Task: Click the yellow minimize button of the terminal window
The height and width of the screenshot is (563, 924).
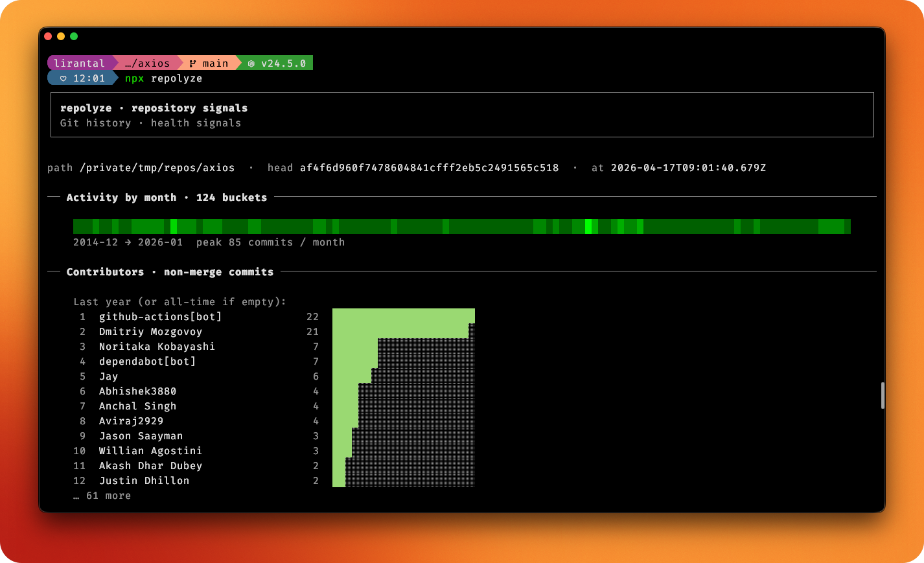Action: point(61,36)
